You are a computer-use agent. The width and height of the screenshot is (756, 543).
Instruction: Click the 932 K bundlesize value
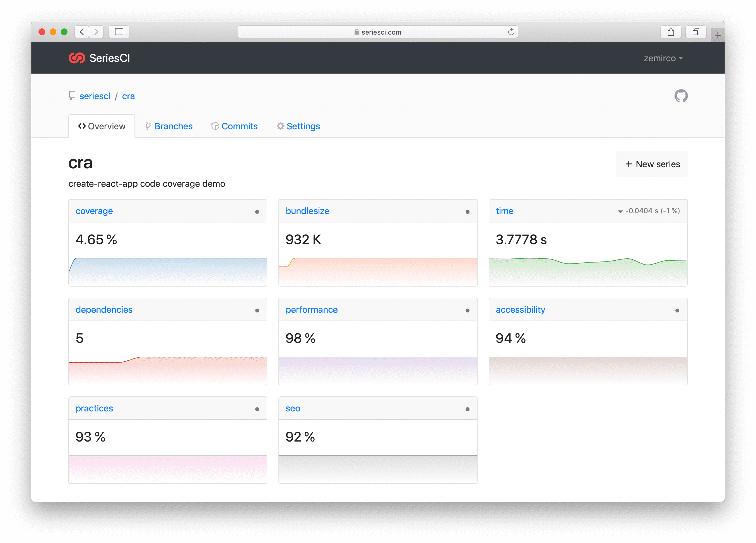(x=303, y=239)
